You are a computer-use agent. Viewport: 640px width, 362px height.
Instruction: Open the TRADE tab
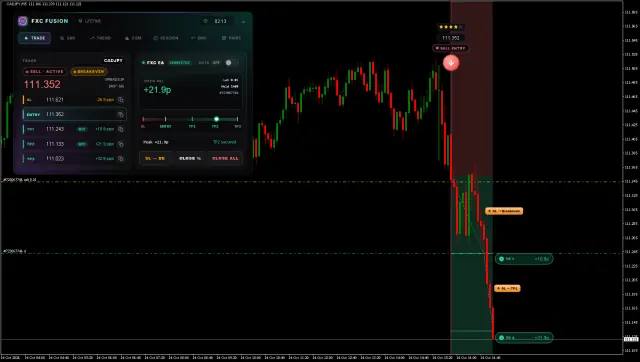coord(35,38)
